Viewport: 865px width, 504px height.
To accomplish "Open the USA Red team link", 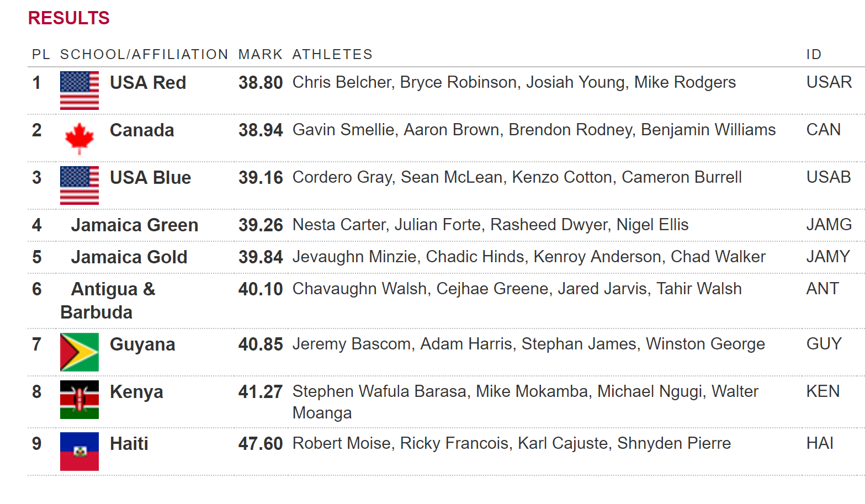I will pyautogui.click(x=148, y=83).
